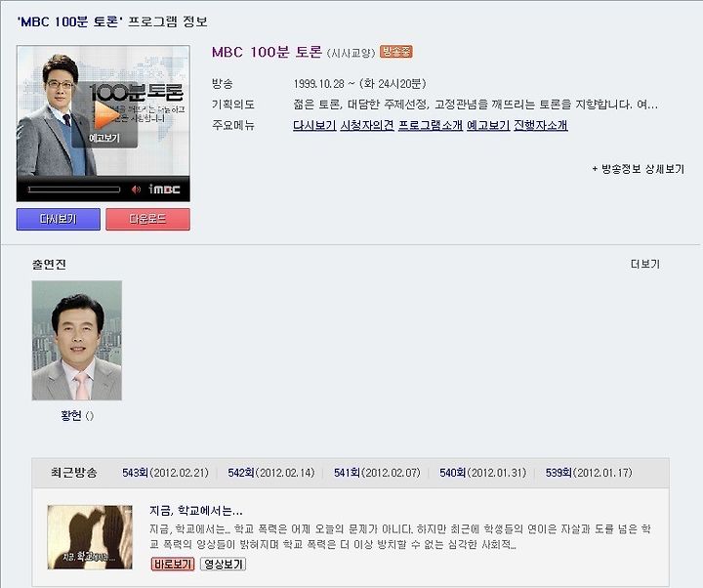The width and height of the screenshot is (703, 588).
Task: Open the 시청자의견 link
Action: pyautogui.click(x=367, y=125)
